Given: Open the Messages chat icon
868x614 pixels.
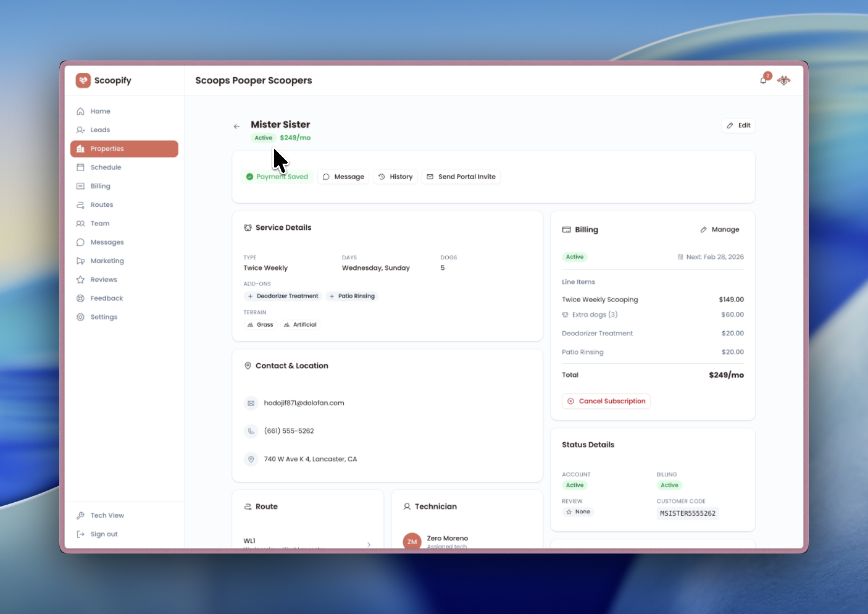Looking at the screenshot, I should tap(80, 242).
